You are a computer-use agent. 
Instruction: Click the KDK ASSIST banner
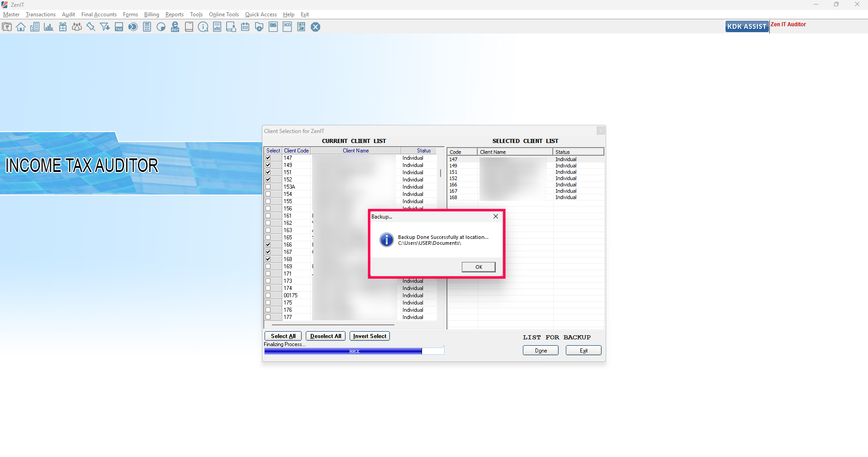746,27
